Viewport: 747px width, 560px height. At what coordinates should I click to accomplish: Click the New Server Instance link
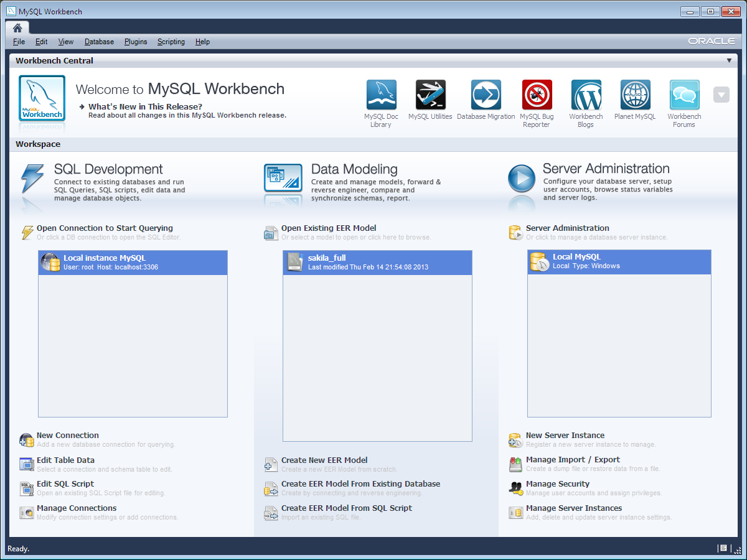[565, 436]
